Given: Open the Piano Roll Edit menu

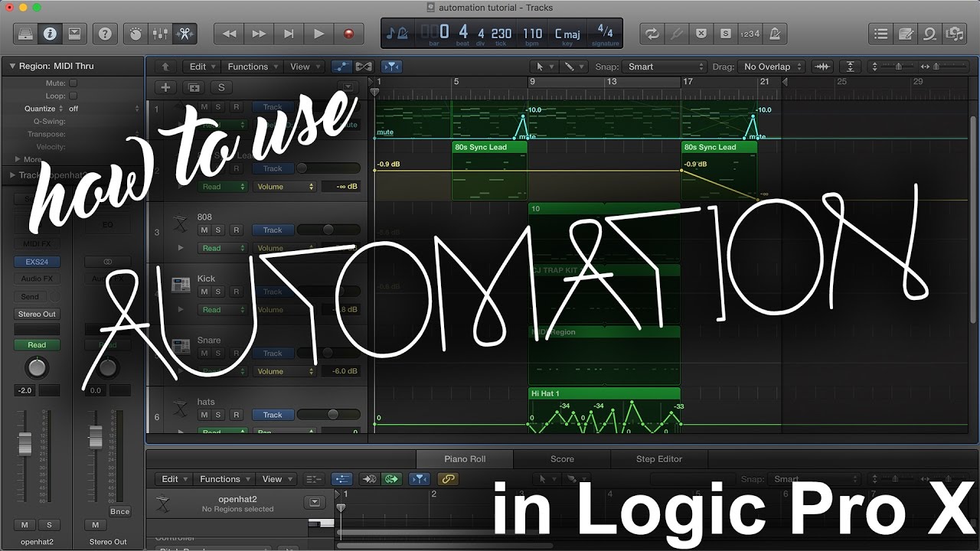Looking at the screenshot, I should point(173,479).
